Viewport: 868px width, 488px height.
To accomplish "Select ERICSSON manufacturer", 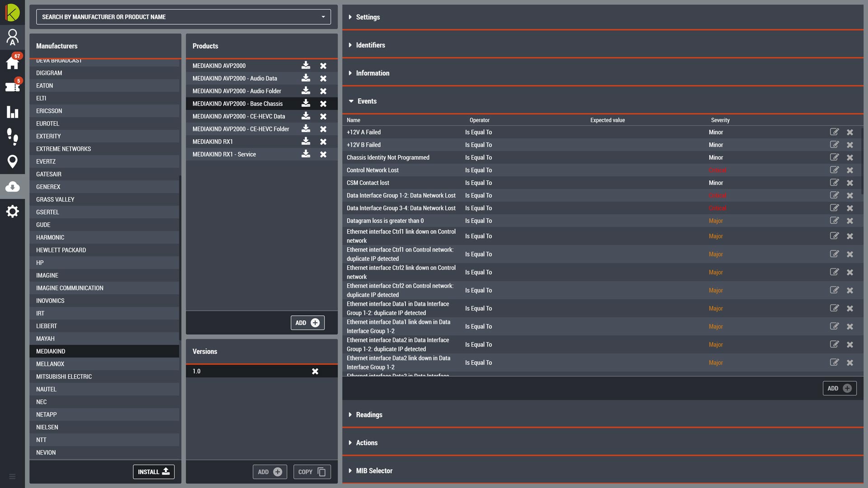I will tap(104, 111).
